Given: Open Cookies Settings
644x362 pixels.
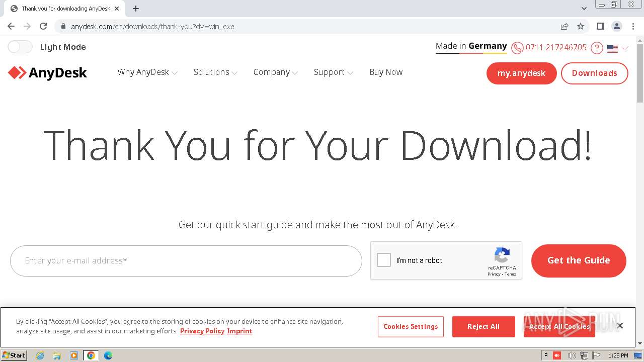Looking at the screenshot, I should coord(411,326).
